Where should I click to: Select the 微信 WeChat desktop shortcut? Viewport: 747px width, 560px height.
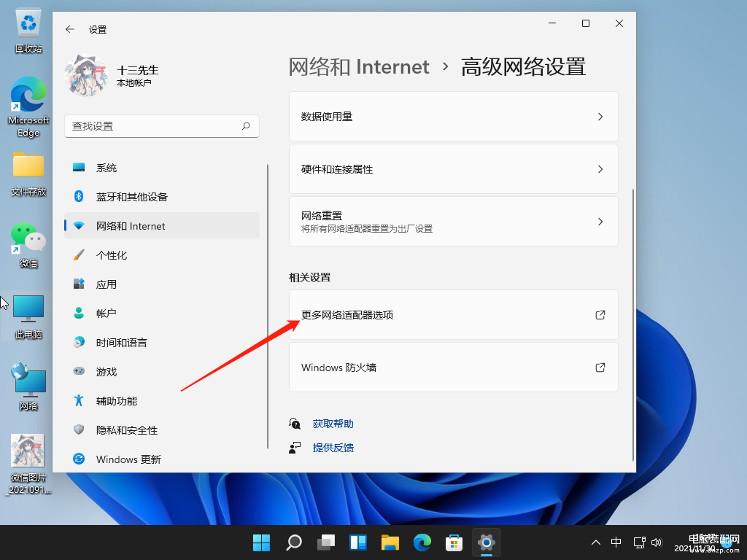click(28, 245)
